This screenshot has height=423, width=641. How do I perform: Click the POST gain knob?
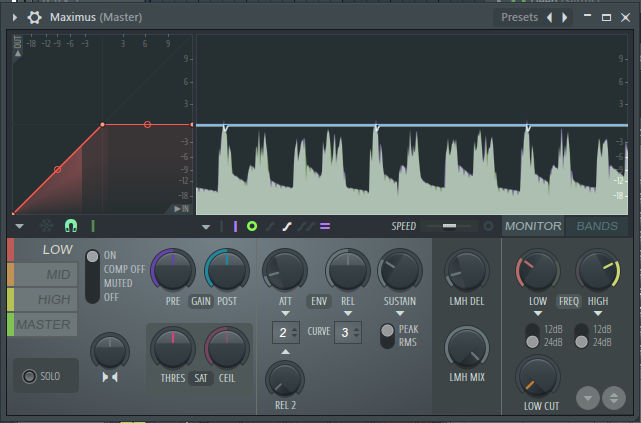point(227,270)
